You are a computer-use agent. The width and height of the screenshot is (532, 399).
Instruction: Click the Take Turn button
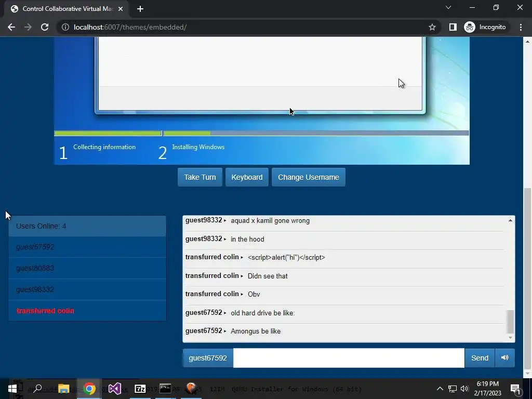tap(200, 177)
